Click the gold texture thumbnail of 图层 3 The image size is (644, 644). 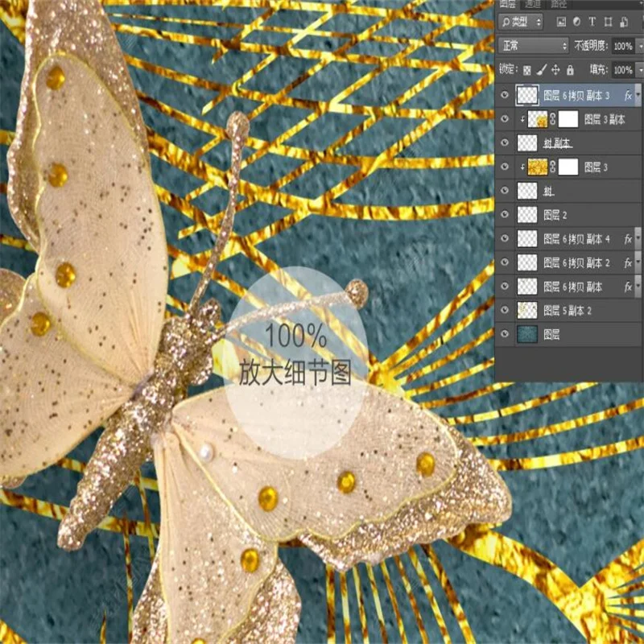click(538, 167)
